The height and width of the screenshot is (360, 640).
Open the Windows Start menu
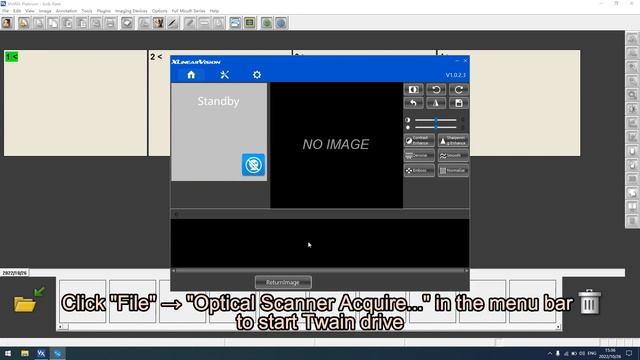(x=8, y=353)
